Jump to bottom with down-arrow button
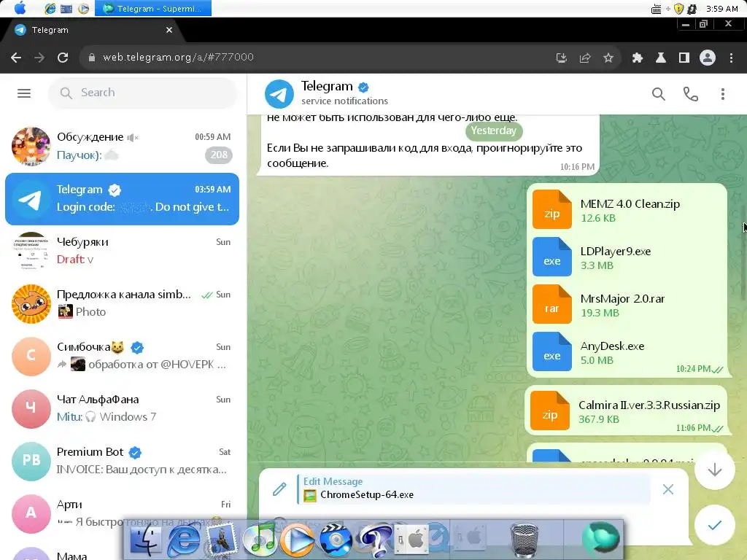747x560 pixels. [715, 470]
